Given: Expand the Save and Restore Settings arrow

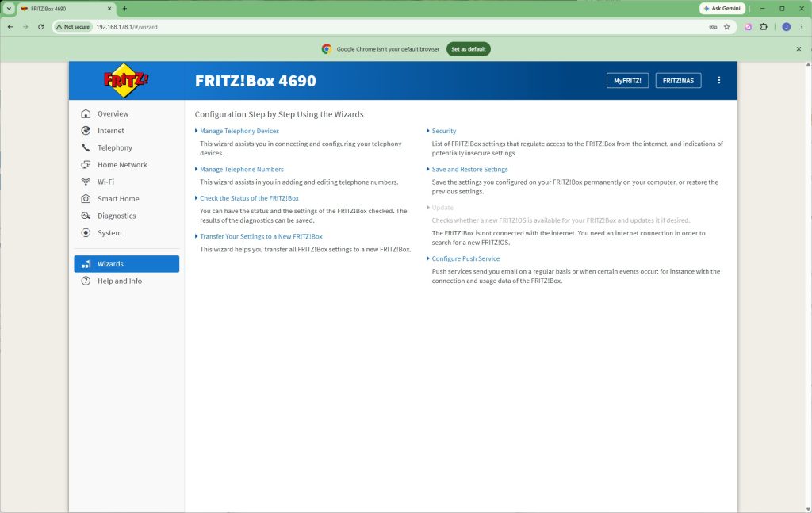Looking at the screenshot, I should pos(428,169).
